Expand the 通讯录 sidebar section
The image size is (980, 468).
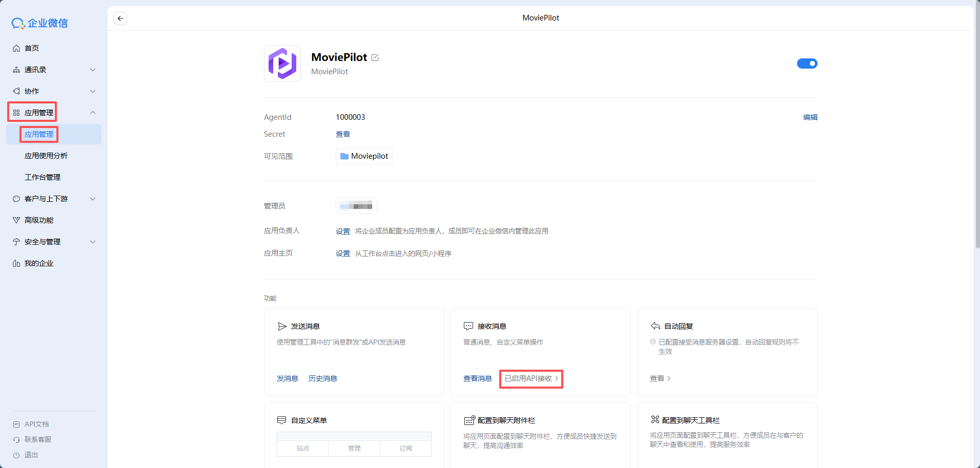93,70
